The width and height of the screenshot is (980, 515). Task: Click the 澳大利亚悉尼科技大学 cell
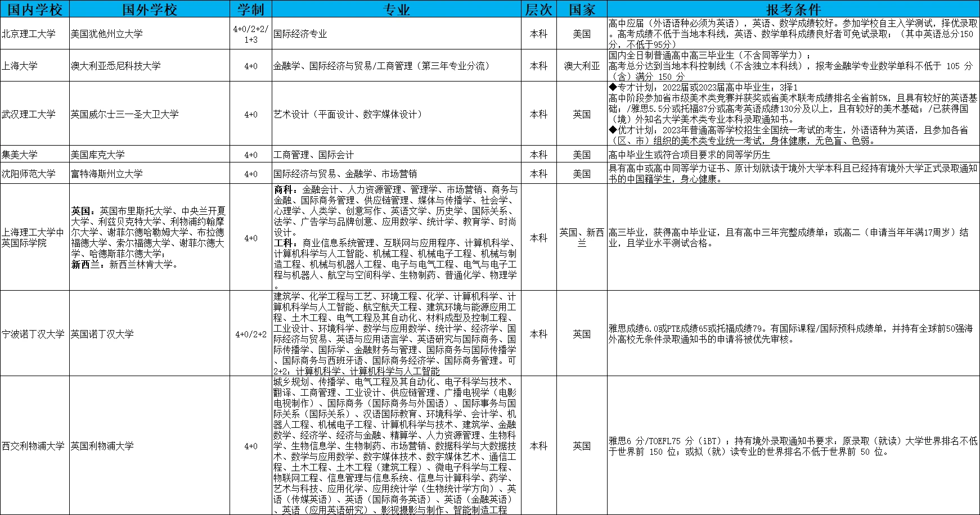116,66
